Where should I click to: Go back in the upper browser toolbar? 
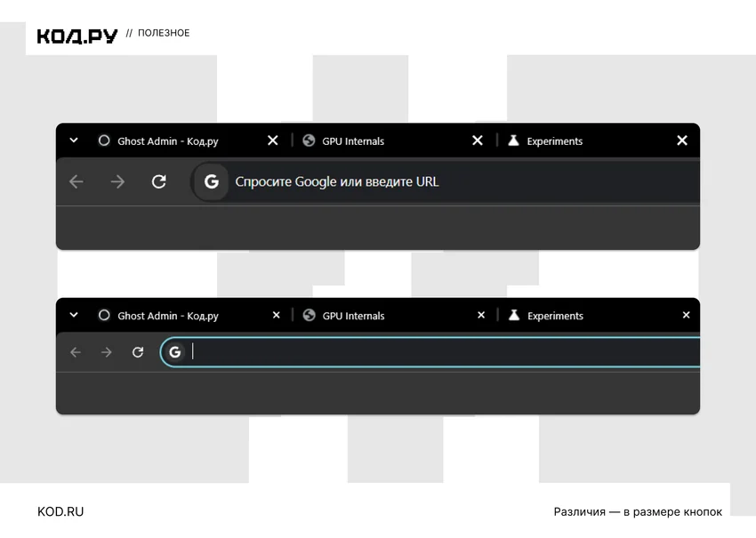[x=76, y=181]
